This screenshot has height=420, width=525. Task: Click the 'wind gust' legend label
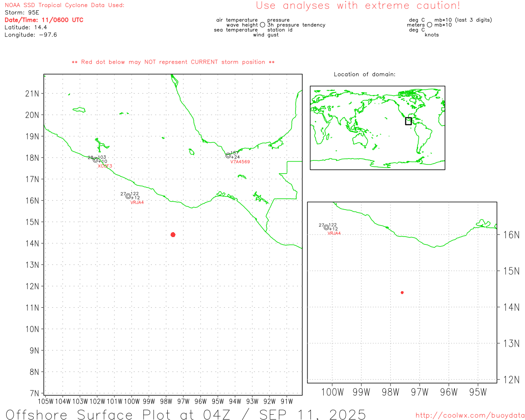(266, 35)
